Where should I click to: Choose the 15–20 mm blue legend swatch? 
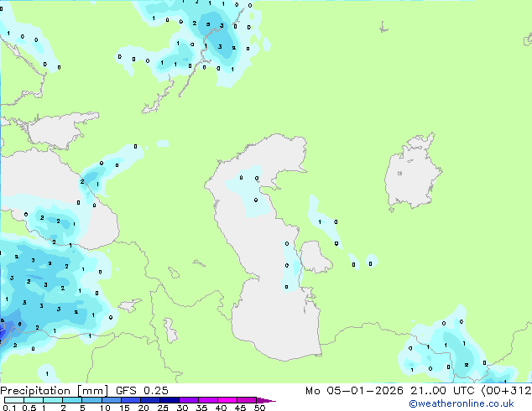pyautogui.click(x=131, y=400)
